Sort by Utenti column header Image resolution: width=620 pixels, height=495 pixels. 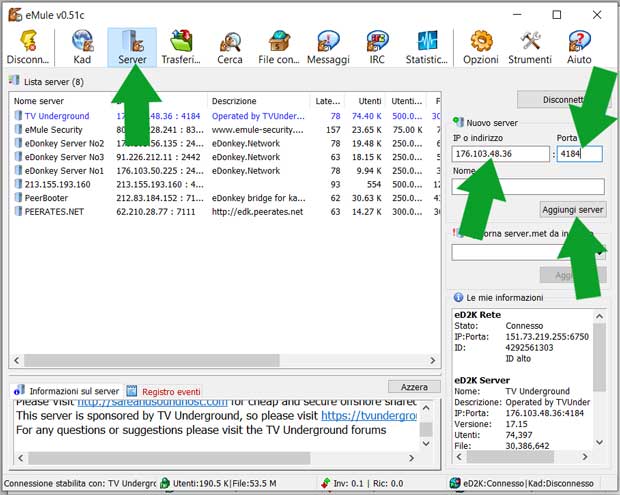370,101
